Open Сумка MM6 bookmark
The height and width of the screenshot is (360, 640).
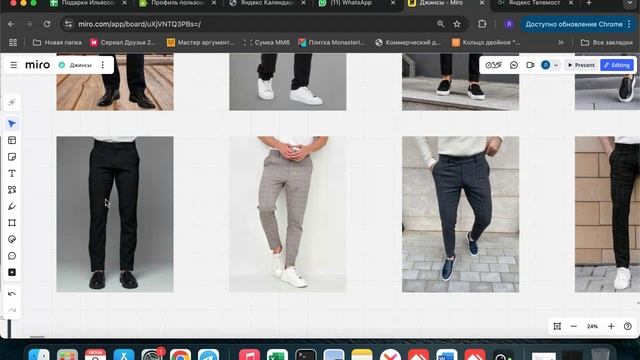[267, 42]
